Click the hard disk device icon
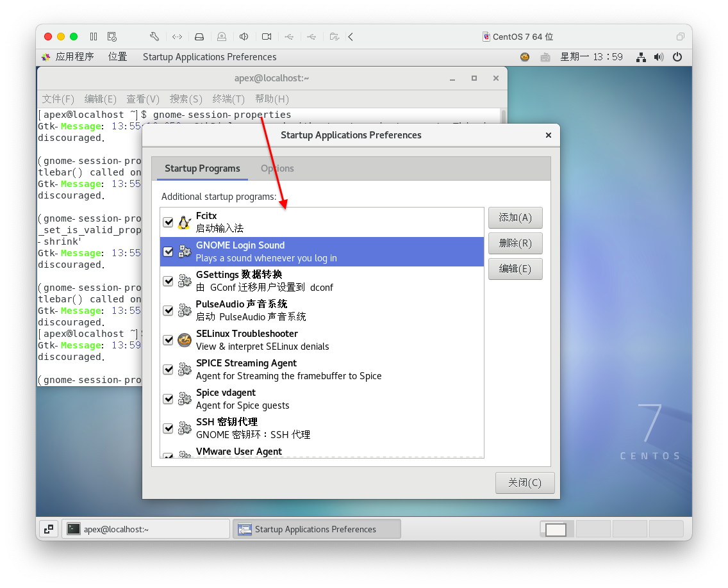The image size is (728, 588). click(199, 37)
